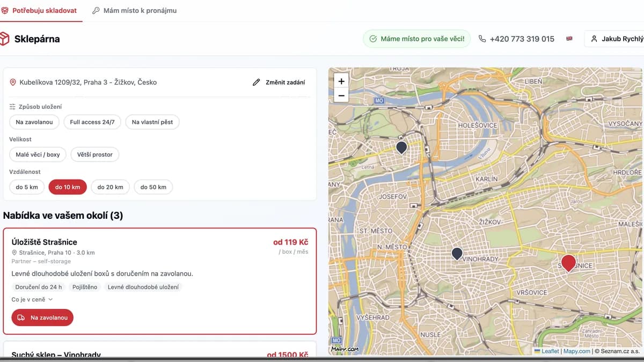Click the dark map marker near Letná
The height and width of the screenshot is (362, 644).
tap(401, 147)
